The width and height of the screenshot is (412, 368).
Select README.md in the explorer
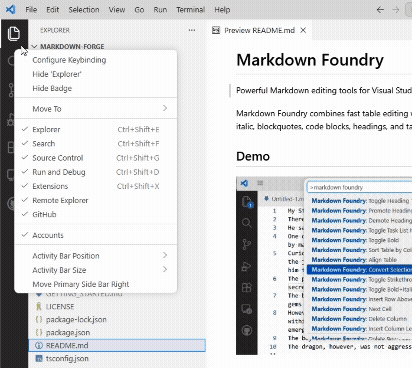117,345
